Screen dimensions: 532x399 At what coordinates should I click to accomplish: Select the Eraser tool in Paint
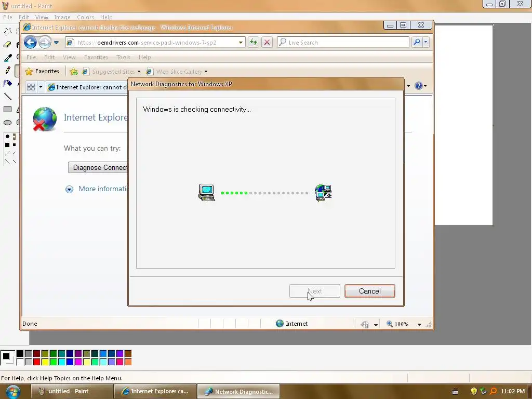(7, 45)
